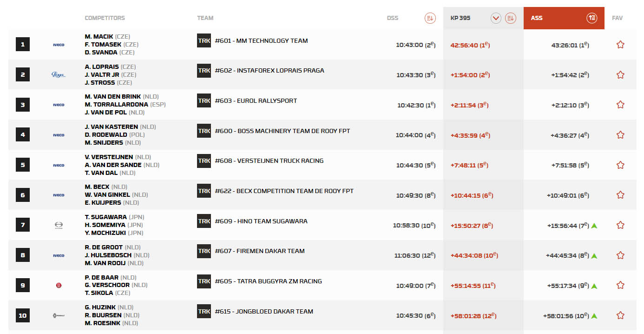This screenshot has height=334, width=644.
Task: Click the Praga logo in row 2
Action: [59, 74]
